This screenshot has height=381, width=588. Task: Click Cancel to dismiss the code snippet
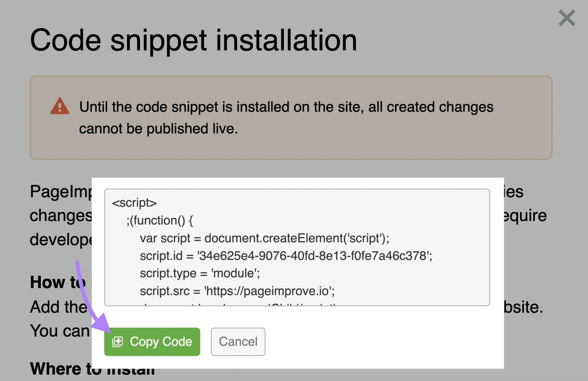point(238,342)
